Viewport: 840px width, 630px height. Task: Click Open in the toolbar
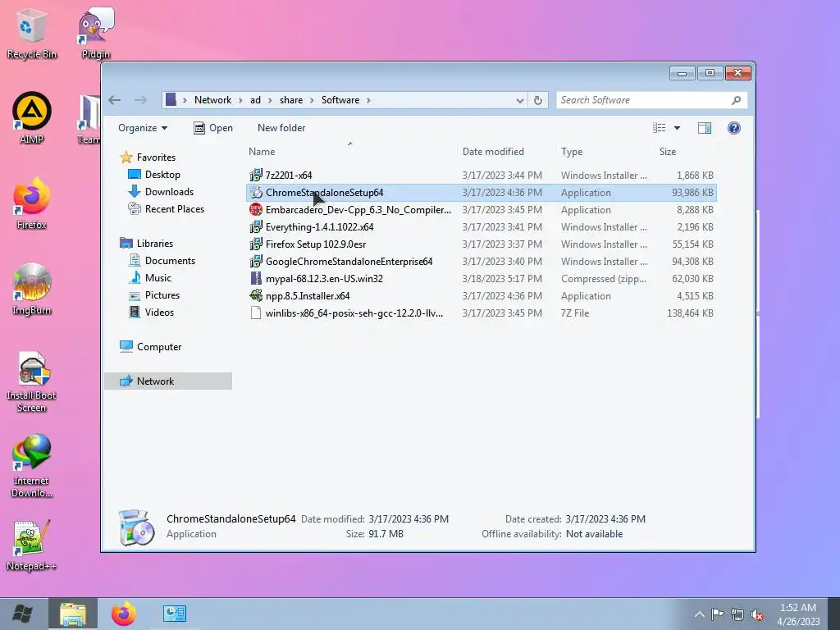(x=213, y=127)
